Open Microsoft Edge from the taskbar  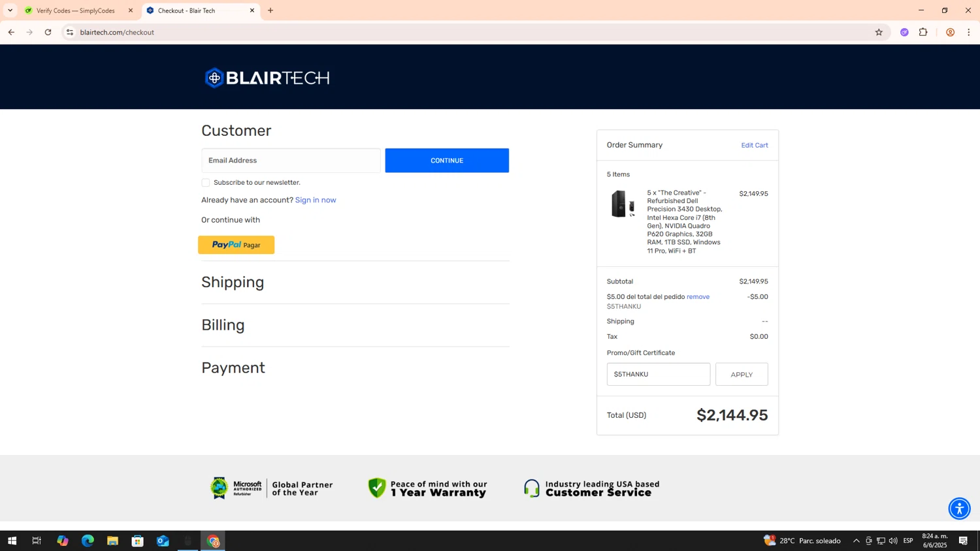[88, 541]
